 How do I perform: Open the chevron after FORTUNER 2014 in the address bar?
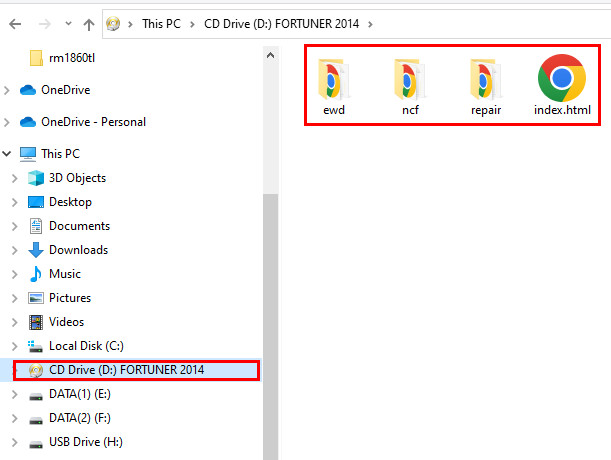point(370,25)
